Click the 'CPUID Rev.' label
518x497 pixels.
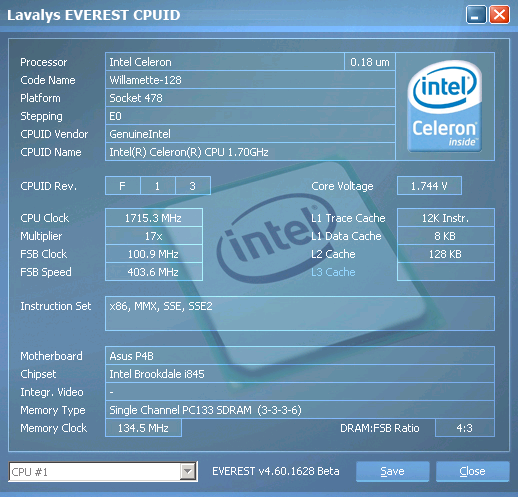coord(48,186)
